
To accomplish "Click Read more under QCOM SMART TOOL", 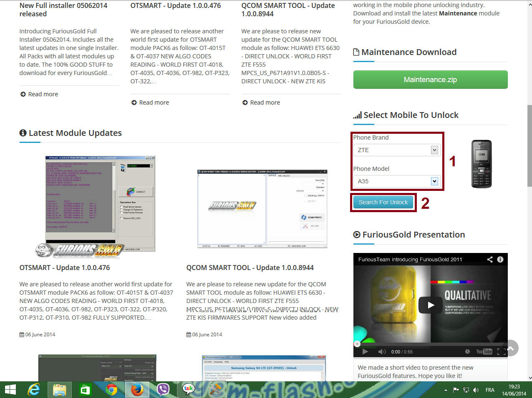I will coord(261,103).
